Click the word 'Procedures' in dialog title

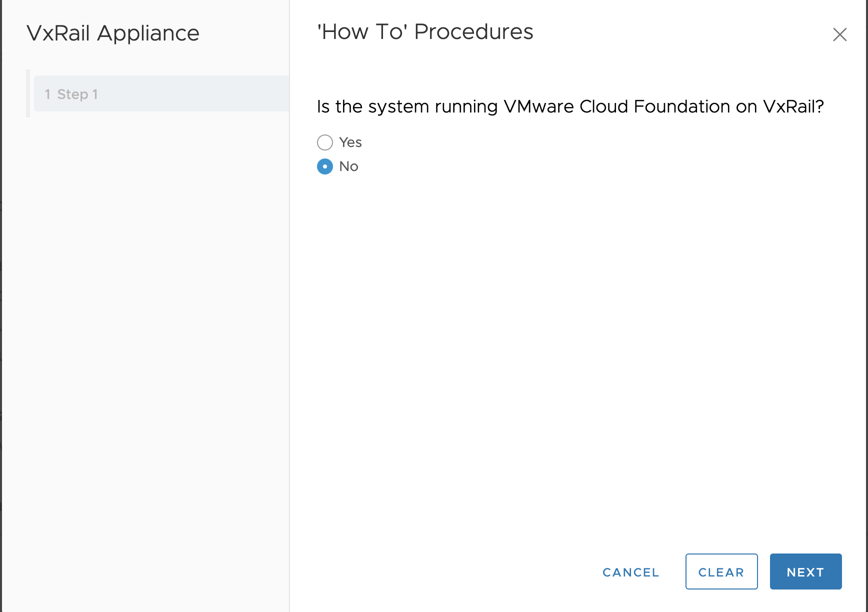473,32
